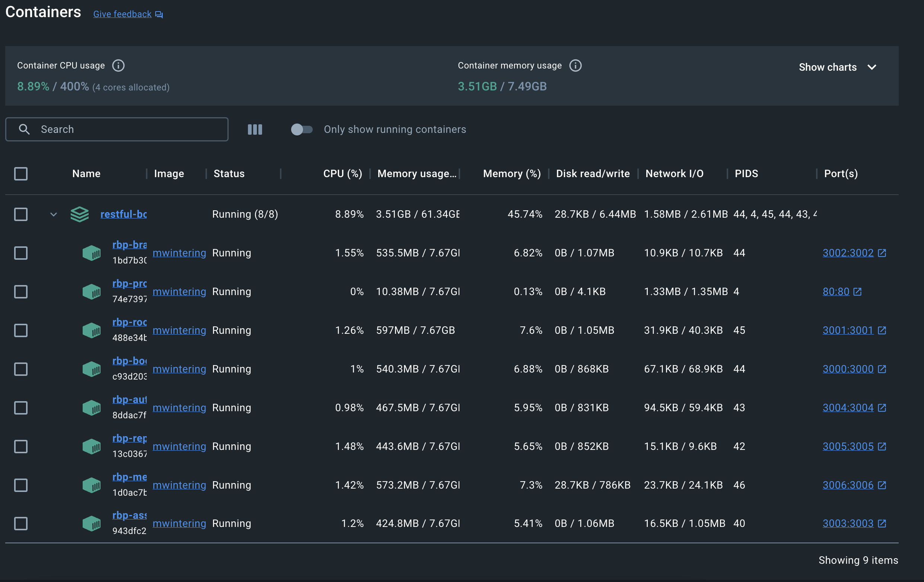Click the feedback speech bubble icon

[x=159, y=15]
